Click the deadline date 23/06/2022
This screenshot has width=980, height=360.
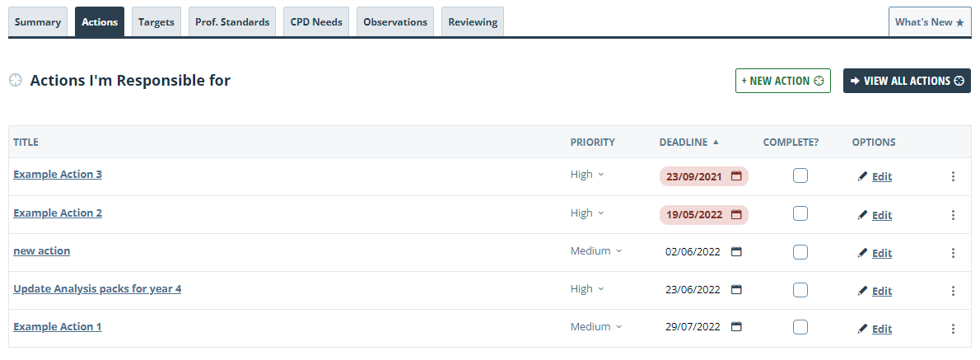pos(693,289)
